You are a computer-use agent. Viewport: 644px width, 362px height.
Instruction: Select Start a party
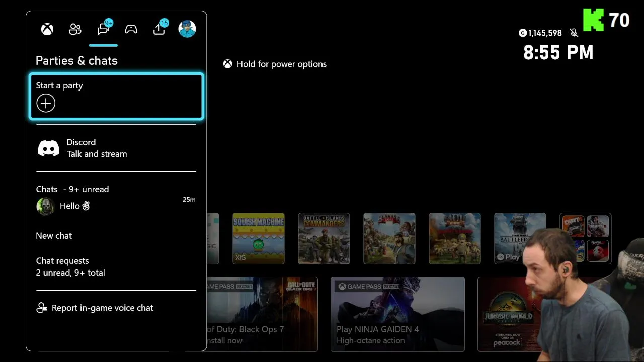pyautogui.click(x=116, y=97)
